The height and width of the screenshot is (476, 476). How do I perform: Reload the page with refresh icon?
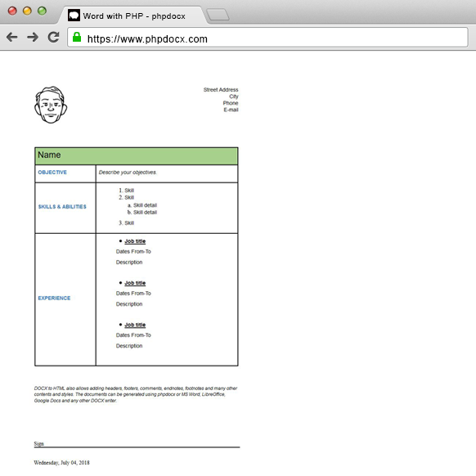click(x=53, y=37)
